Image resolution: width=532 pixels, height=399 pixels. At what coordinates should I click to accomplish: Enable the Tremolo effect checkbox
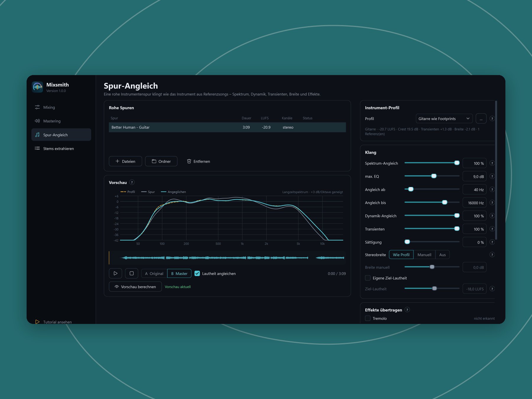(x=368, y=318)
